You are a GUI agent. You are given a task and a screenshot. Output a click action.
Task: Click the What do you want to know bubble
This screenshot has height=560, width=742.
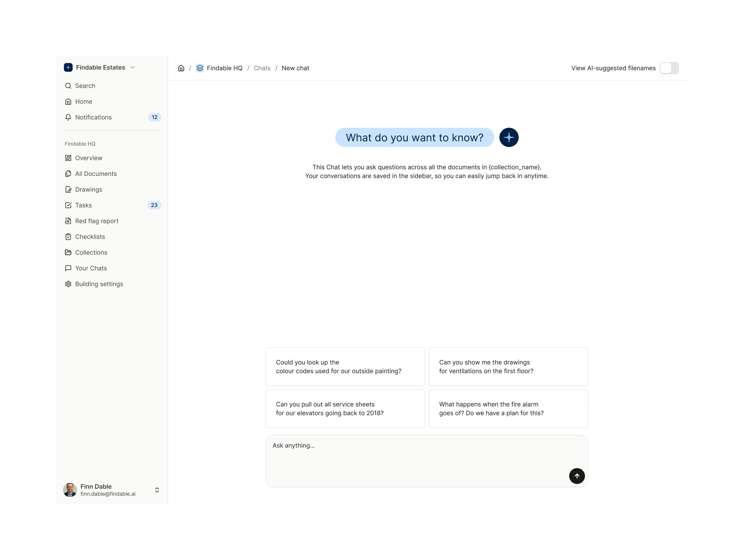point(415,137)
